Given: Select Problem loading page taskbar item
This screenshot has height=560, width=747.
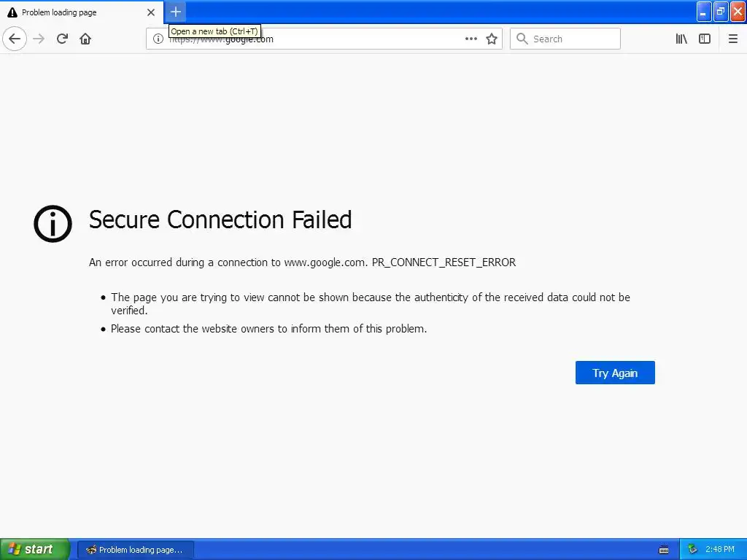Looking at the screenshot, I should tap(136, 549).
